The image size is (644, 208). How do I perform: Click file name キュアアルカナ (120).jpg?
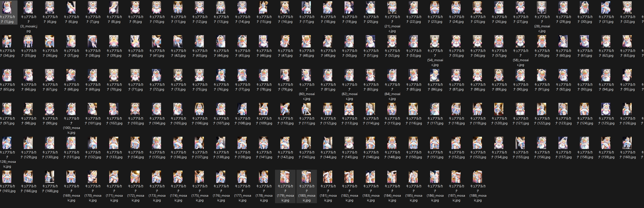pyautogui.click(x=499, y=121)
